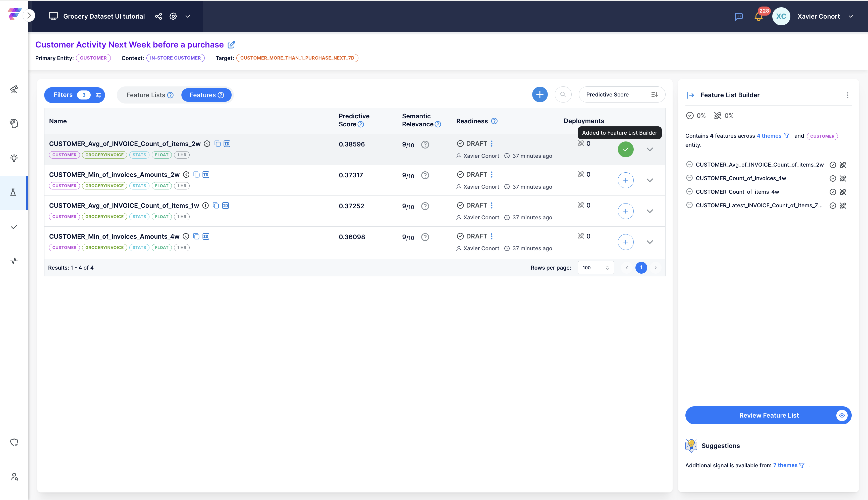The image size is (868, 500).
Task: Show Semantic Relevance help icon
Action: [x=438, y=124]
